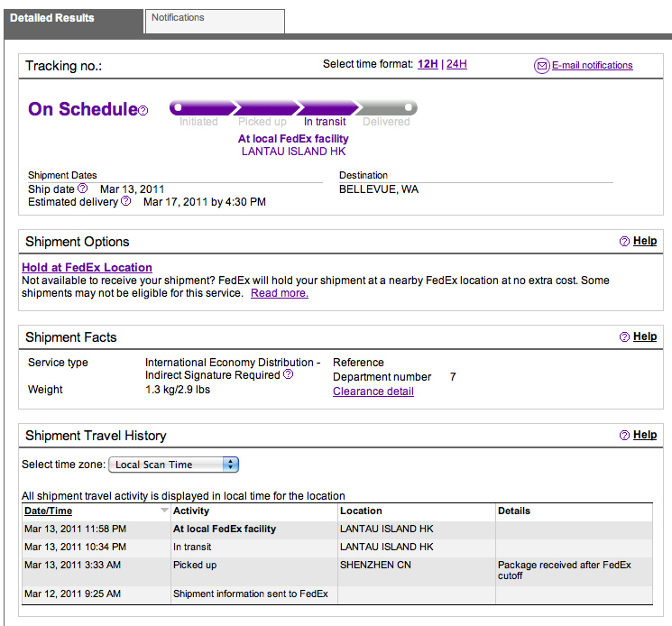Click help icon in Shipment Facts header
The image size is (672, 626).
tap(624, 336)
